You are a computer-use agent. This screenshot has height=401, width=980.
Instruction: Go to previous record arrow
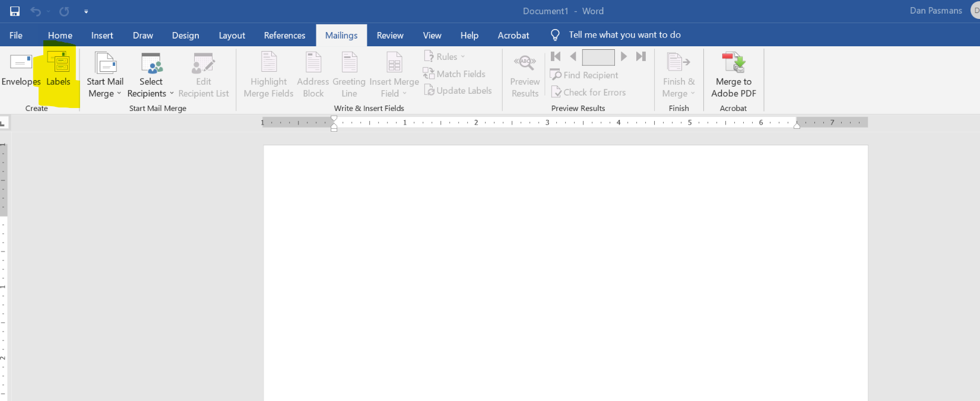(x=573, y=56)
